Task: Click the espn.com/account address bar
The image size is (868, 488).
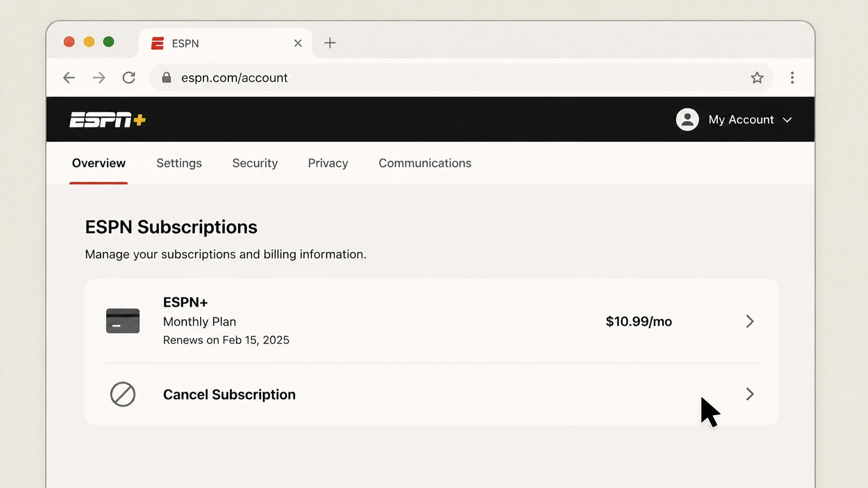Action: pyautogui.click(x=461, y=78)
